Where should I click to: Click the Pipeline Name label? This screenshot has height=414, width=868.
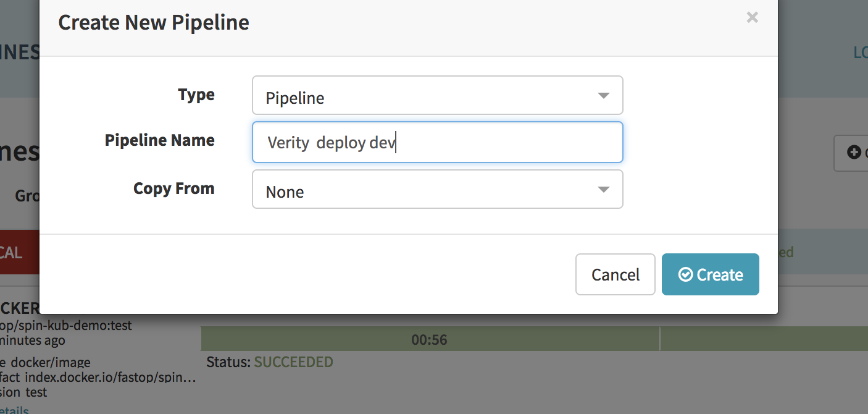coord(160,140)
